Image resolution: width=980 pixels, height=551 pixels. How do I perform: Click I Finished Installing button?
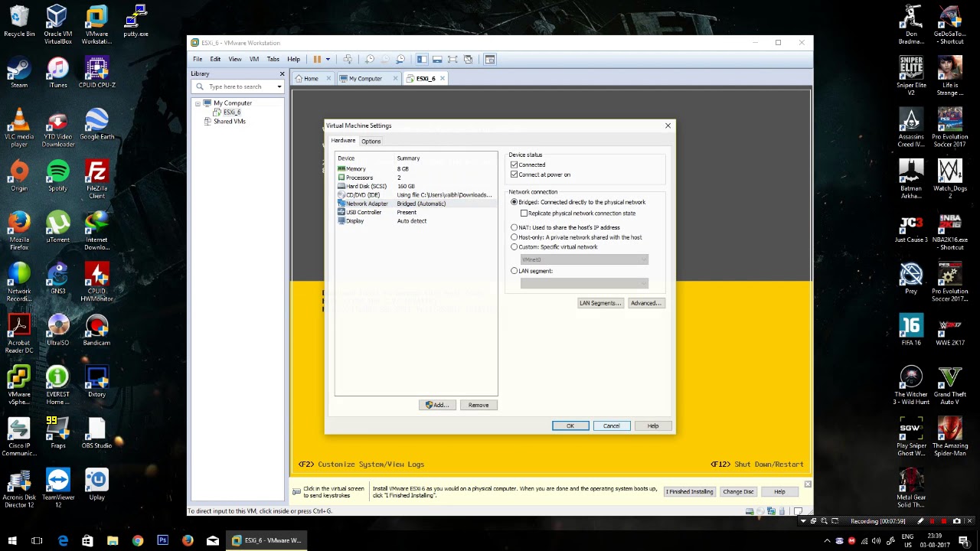tap(689, 492)
